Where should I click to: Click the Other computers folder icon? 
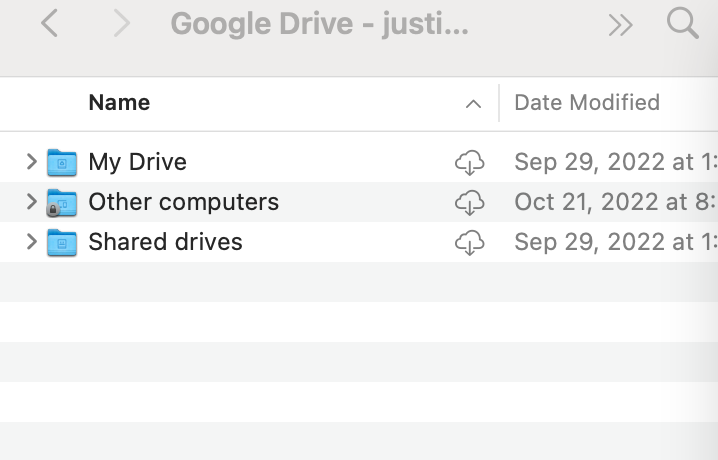(x=62, y=202)
